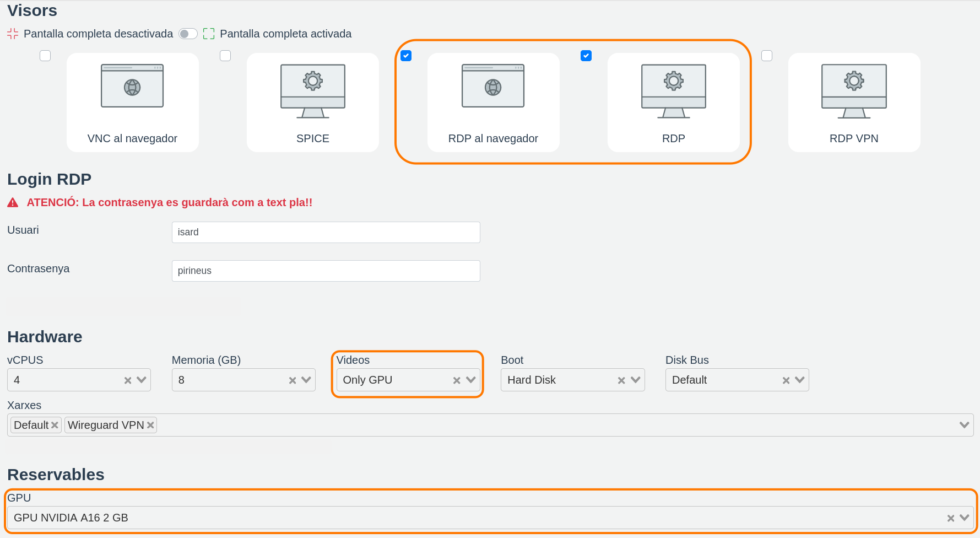Click the Usuari input field
Viewport: 980px width, 538px height.
point(326,232)
